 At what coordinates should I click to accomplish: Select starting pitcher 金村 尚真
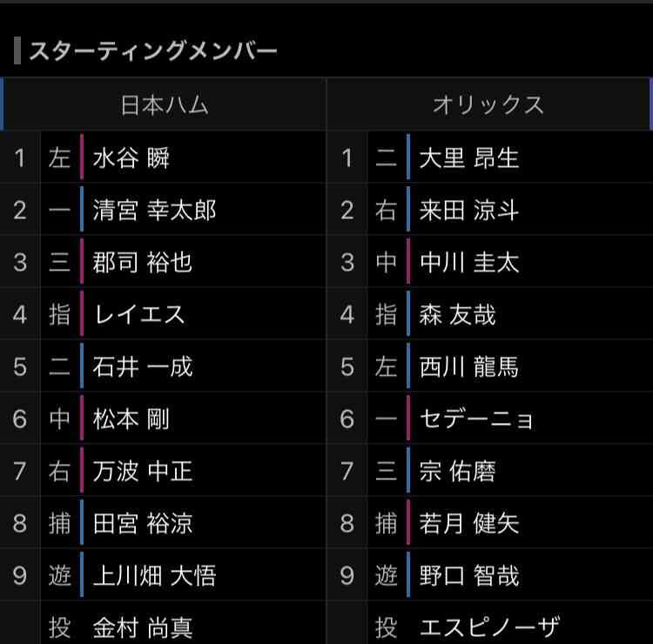point(143,627)
